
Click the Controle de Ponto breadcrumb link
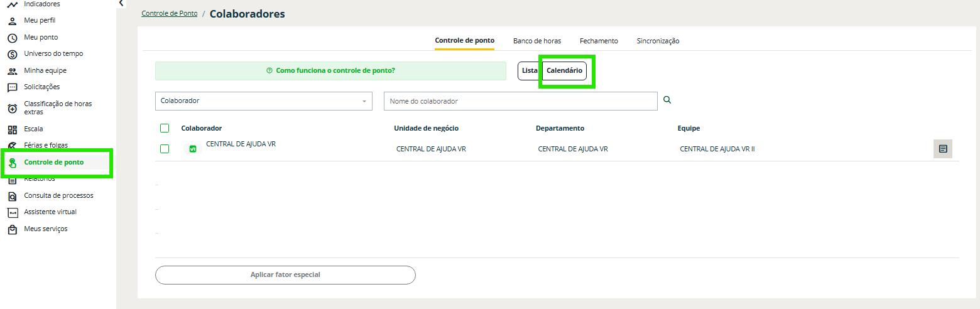[x=169, y=13]
